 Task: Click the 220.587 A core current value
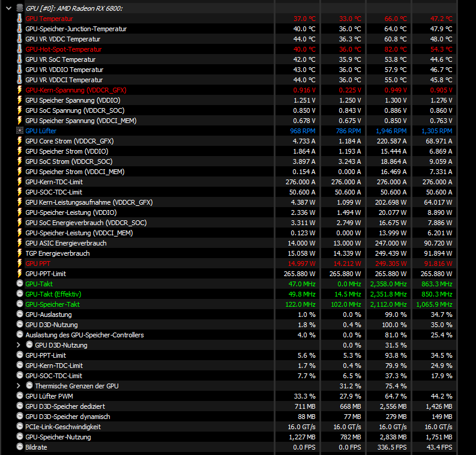(391, 141)
